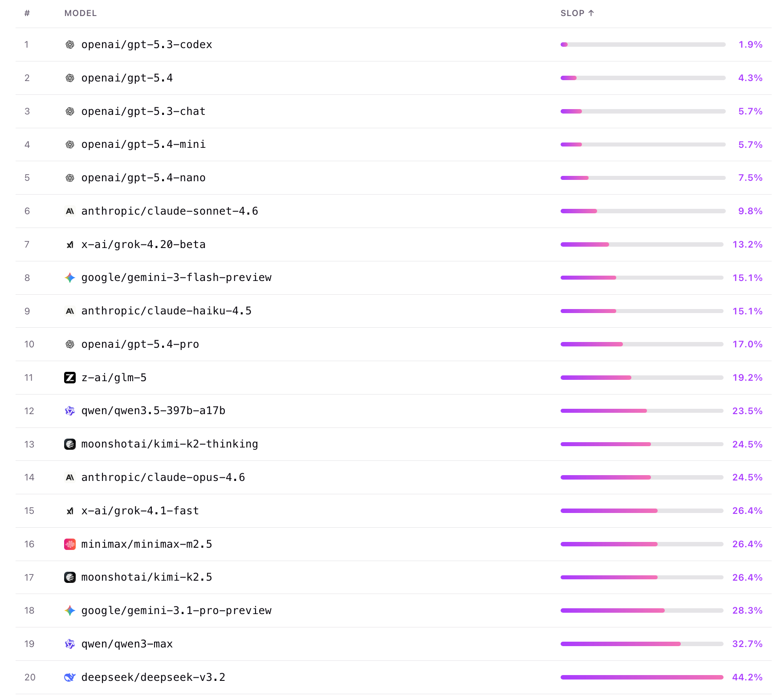
Task: Click the Qwen logo beside qwen3.5-397b-a17b
Action: click(70, 411)
